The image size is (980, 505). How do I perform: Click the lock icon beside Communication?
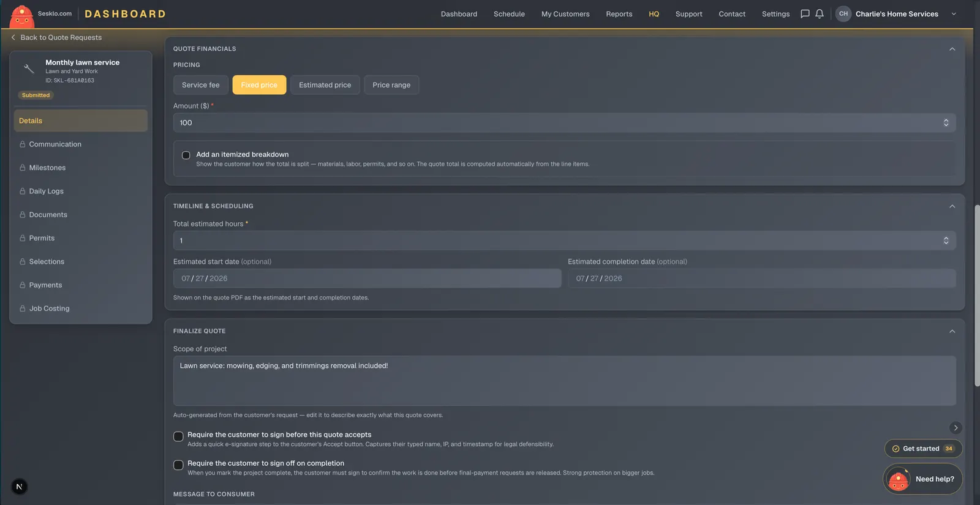click(23, 144)
